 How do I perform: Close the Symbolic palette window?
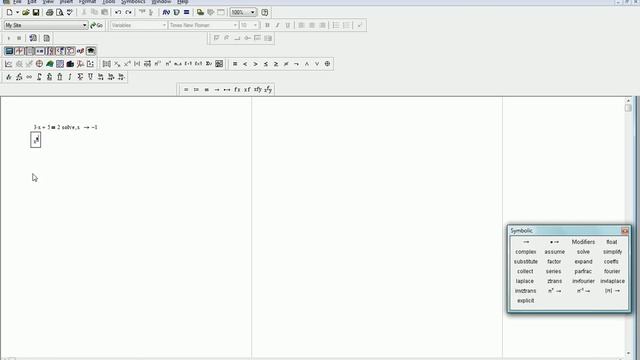click(624, 231)
